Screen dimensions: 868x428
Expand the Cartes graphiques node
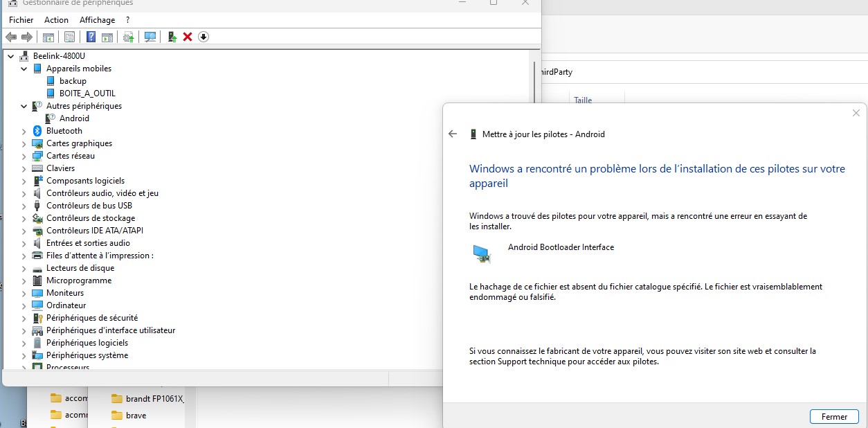pos(24,143)
